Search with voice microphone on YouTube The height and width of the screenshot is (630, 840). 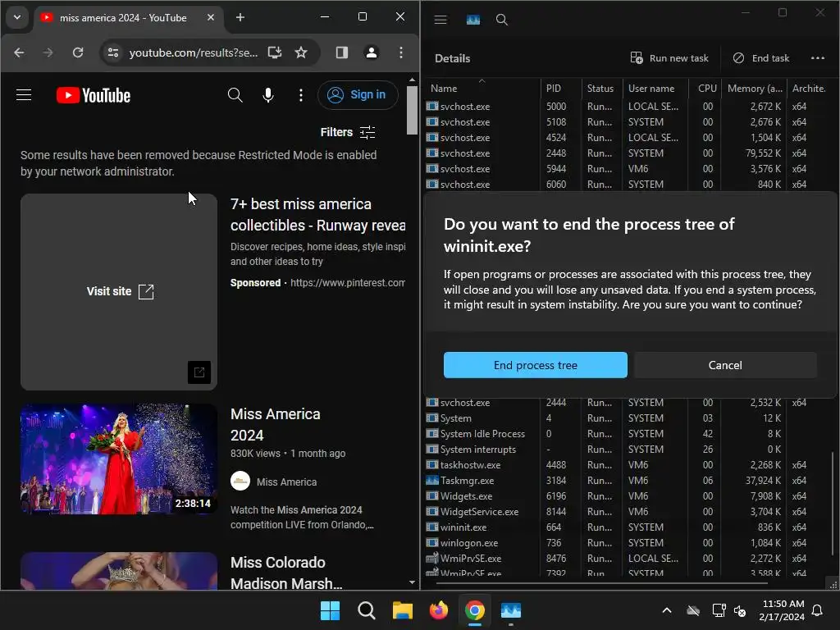[x=268, y=95]
